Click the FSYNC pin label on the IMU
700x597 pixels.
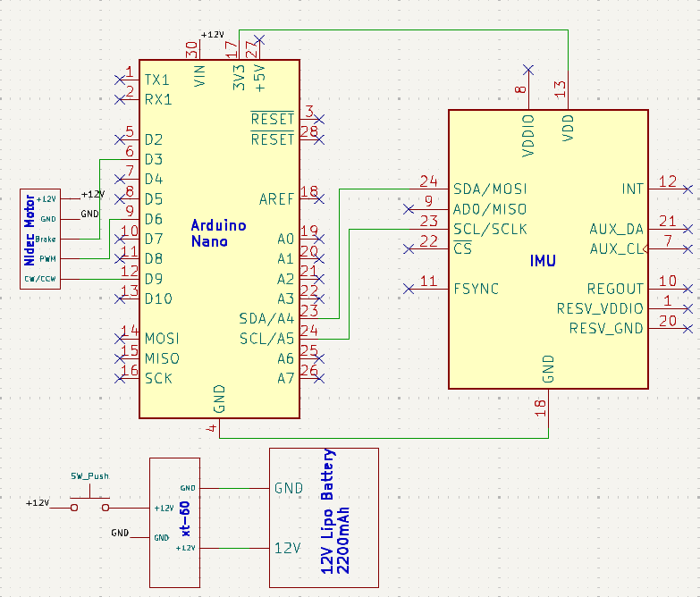pos(476,290)
